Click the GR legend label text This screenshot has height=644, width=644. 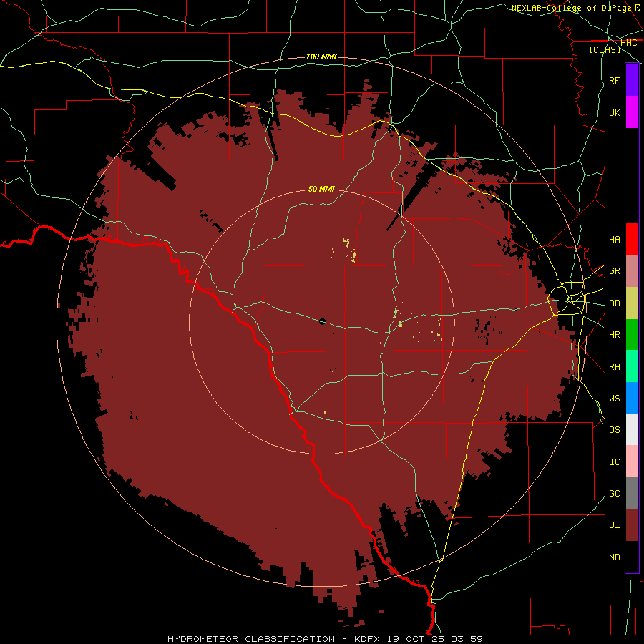[615, 271]
